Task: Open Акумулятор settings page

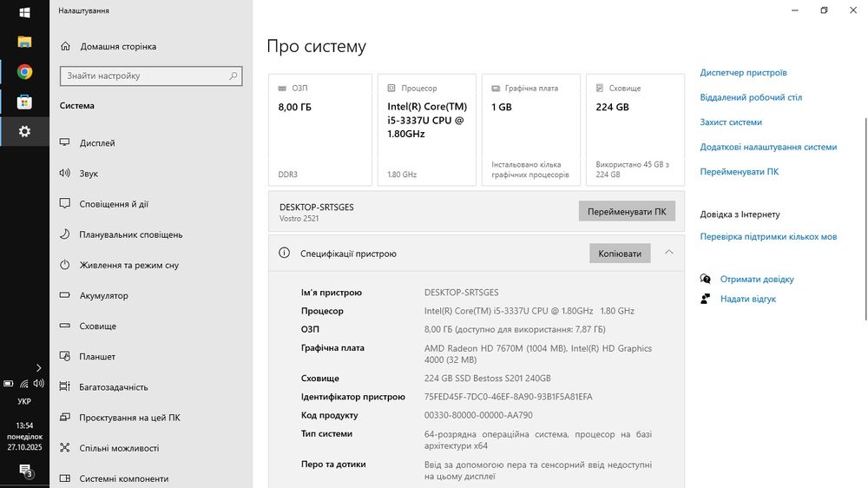Action: tap(103, 295)
